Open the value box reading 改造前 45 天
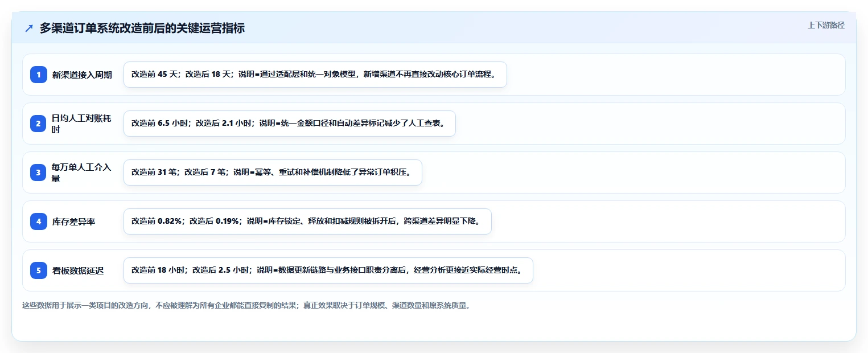Screen dimensions: 868x353 coord(315,75)
